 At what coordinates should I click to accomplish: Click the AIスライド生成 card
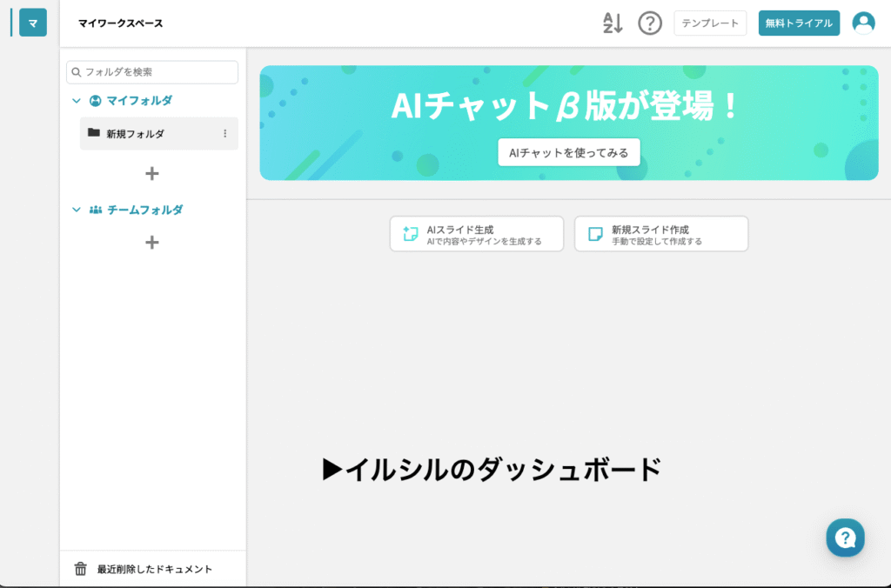[x=477, y=234]
